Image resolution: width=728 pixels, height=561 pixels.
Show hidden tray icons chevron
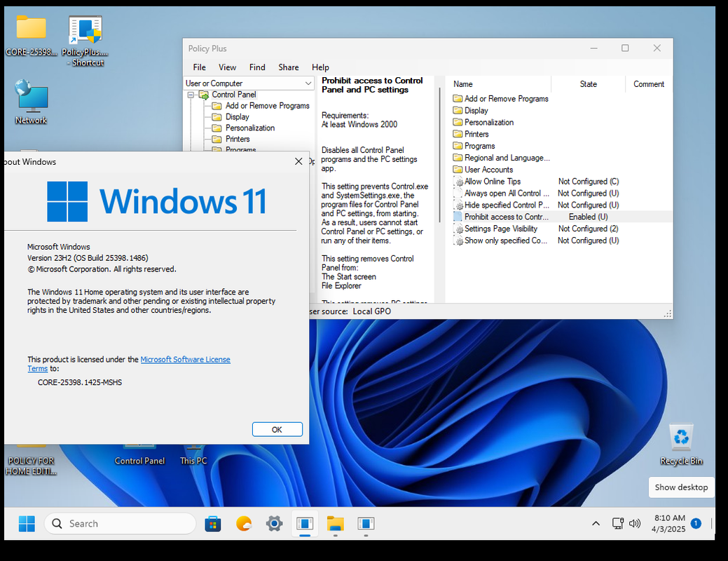tap(596, 524)
